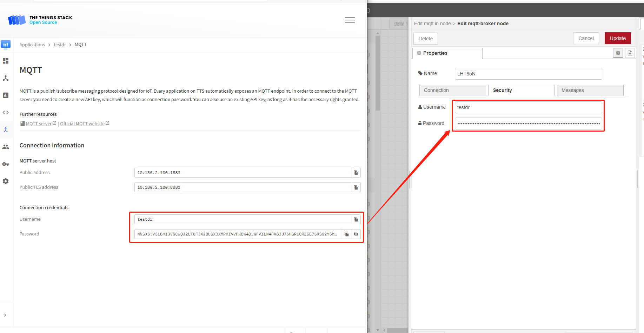Click 'Edit mqtt in node' breadcrumb text
Viewport: 644px width, 333px height.
[432, 24]
